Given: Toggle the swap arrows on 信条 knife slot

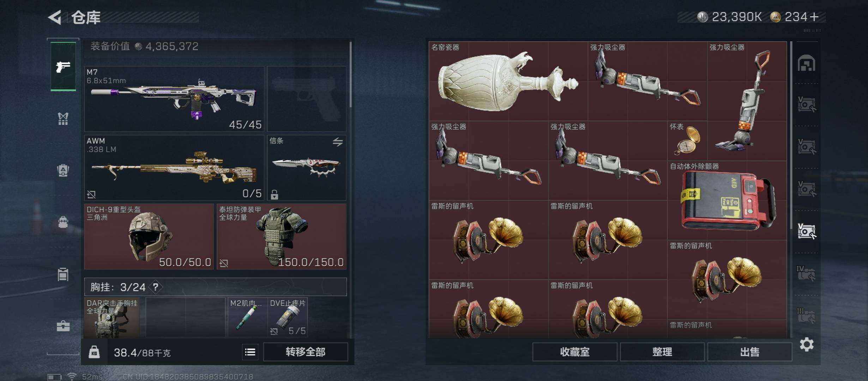Looking at the screenshot, I should pos(338,142).
